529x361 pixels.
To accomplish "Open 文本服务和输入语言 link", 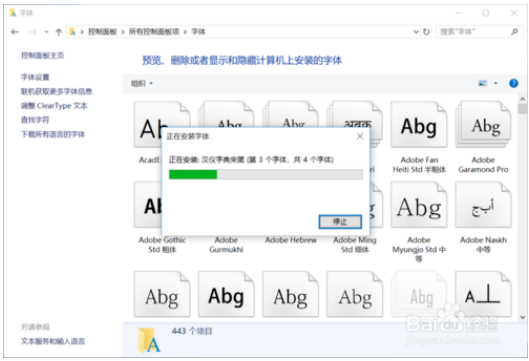I will pyautogui.click(x=53, y=341).
